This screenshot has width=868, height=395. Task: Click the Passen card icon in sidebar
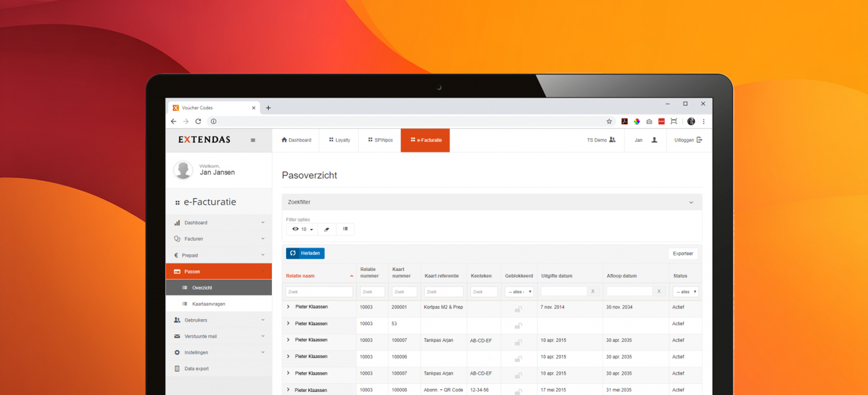[177, 272]
